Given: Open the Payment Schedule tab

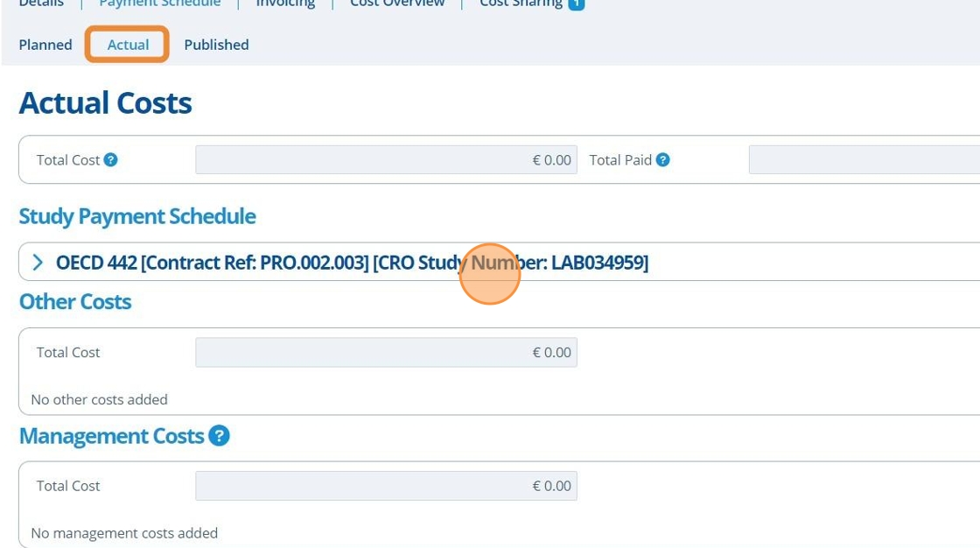Looking at the screenshot, I should (x=160, y=4).
